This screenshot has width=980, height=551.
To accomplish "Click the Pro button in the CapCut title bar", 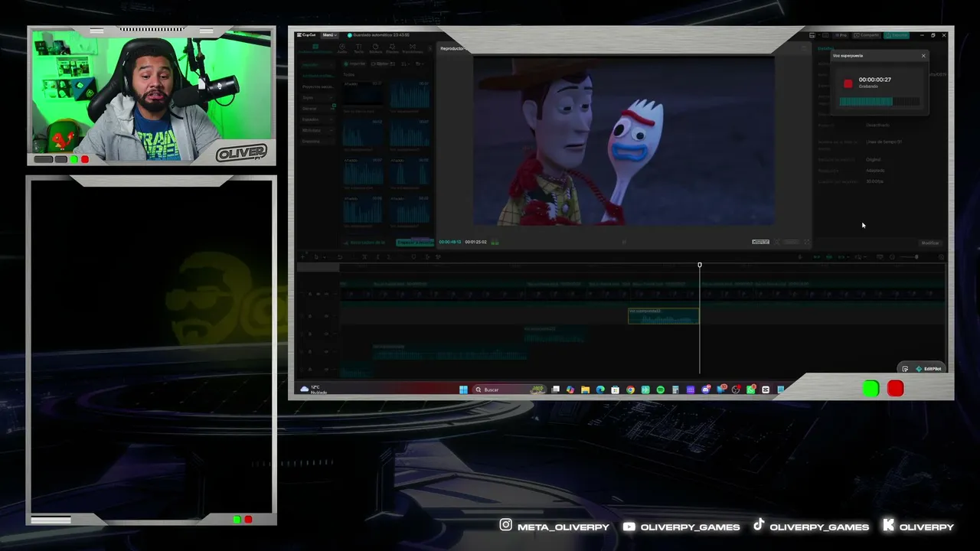I will (841, 35).
